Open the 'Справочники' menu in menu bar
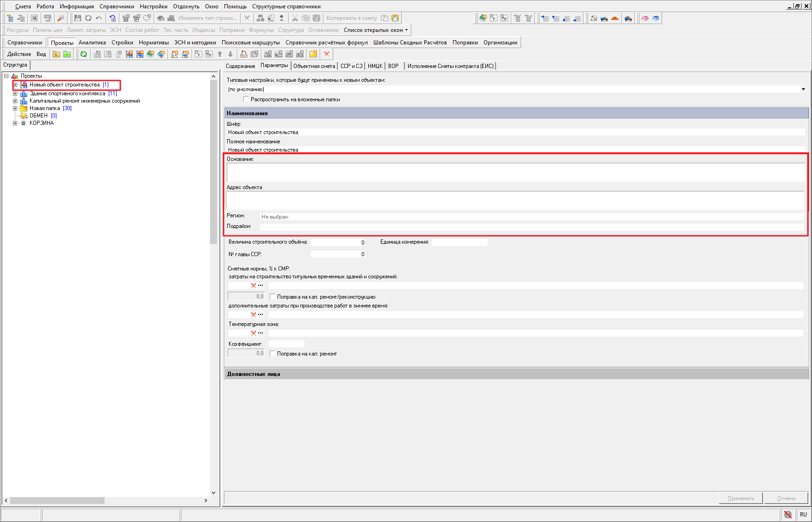 [117, 6]
